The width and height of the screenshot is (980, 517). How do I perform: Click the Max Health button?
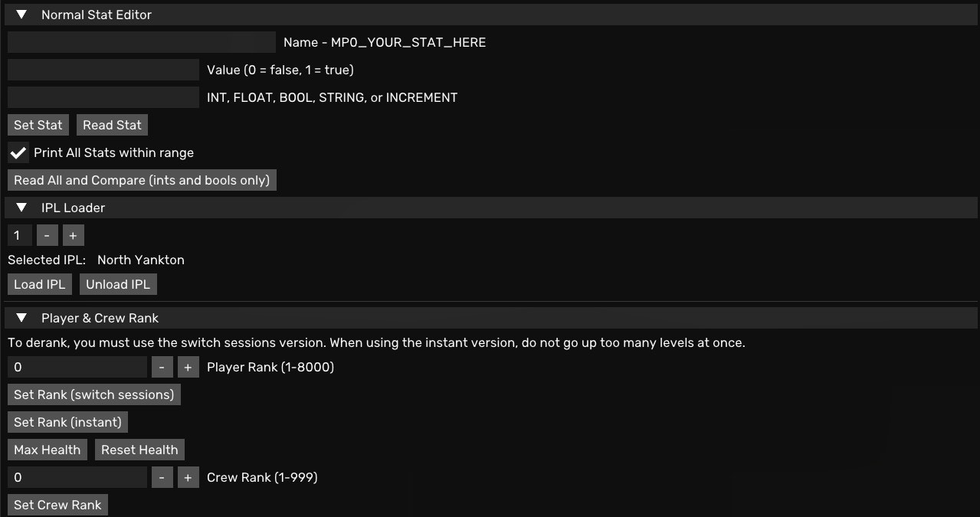click(48, 450)
